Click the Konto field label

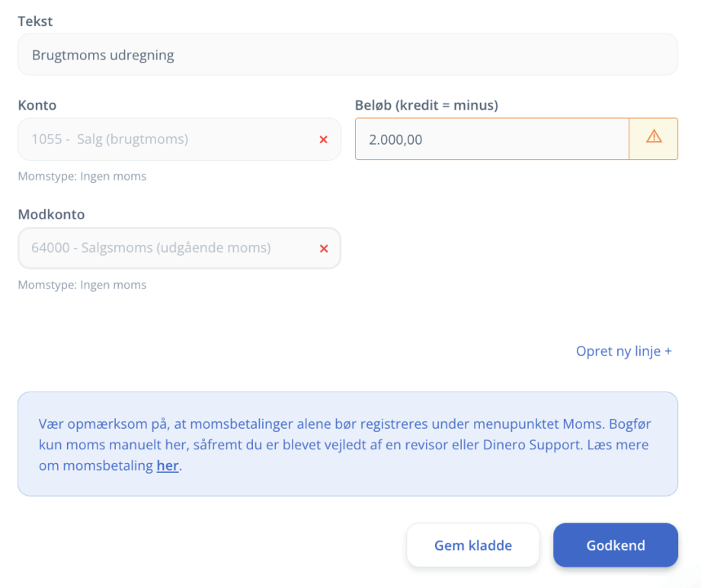37,106
